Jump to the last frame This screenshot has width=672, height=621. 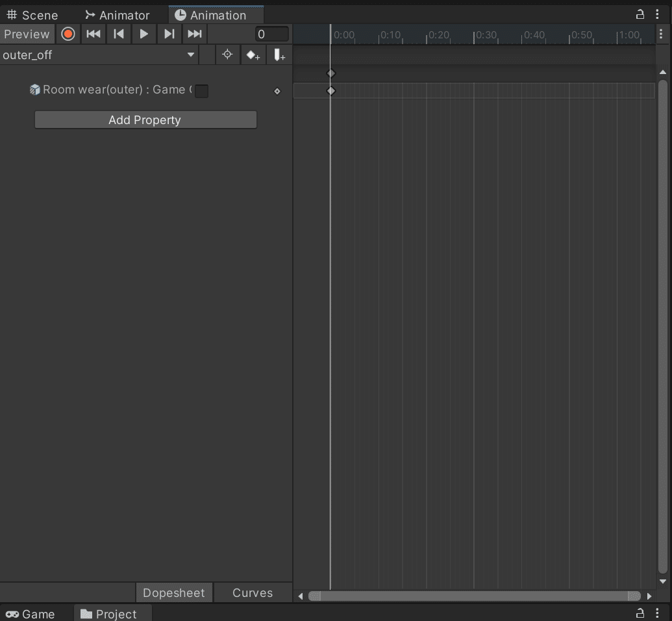[194, 34]
